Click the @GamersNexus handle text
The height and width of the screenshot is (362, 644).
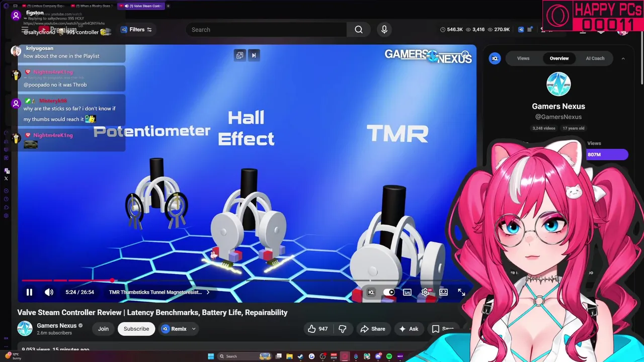[558, 117]
